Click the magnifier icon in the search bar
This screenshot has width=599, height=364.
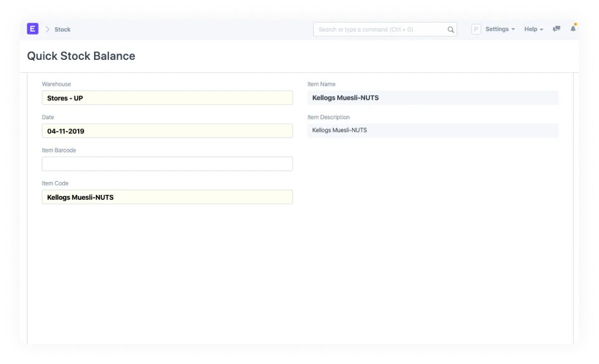tap(450, 30)
